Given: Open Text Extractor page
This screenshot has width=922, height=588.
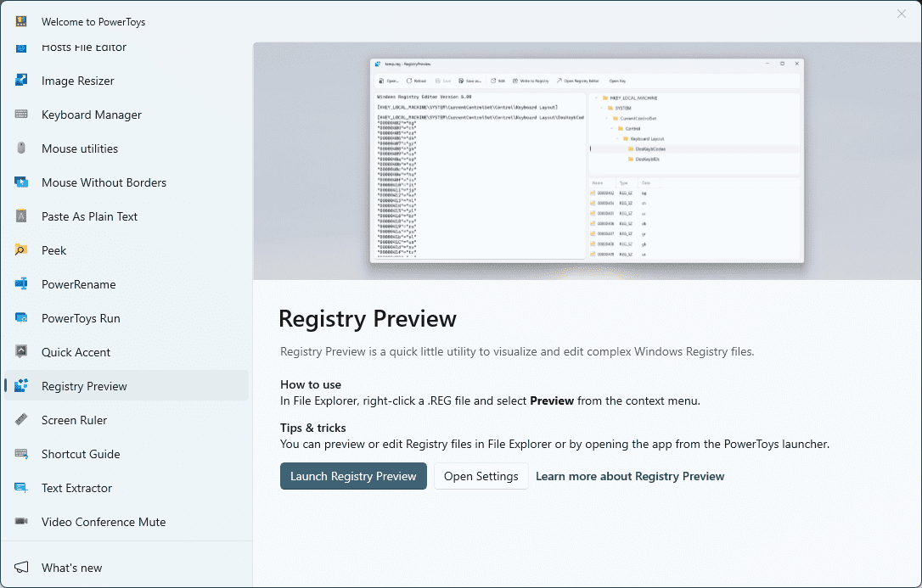Looking at the screenshot, I should [126, 488].
